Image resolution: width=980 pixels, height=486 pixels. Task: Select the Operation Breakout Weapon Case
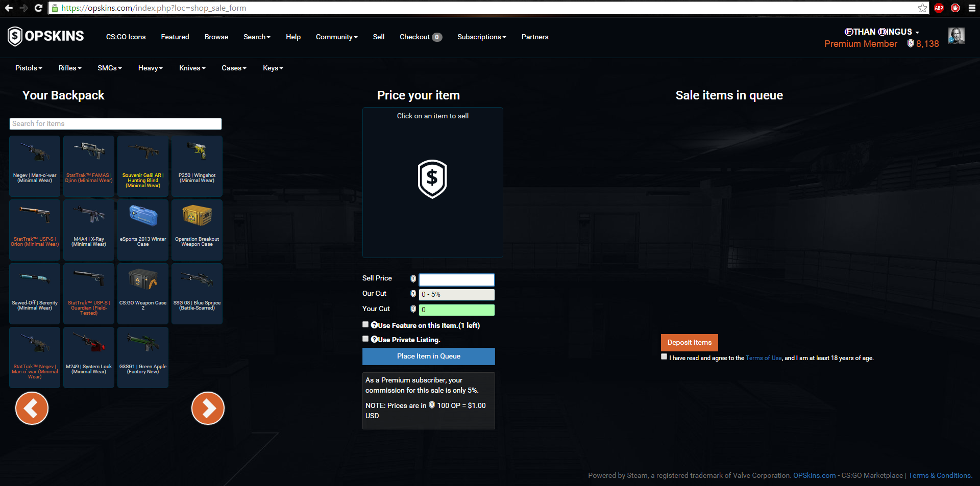pos(197,230)
